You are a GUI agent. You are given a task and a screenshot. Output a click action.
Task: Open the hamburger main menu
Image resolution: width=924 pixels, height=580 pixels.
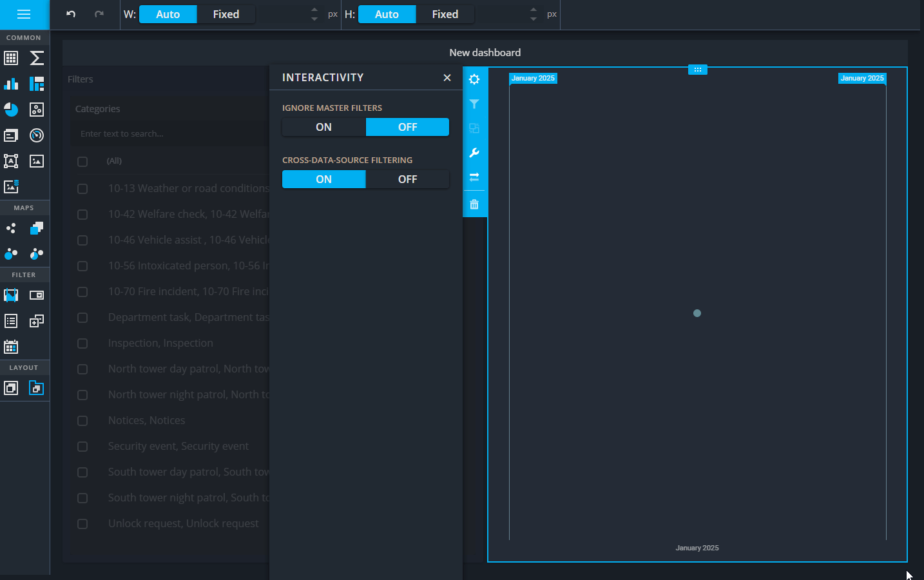24,14
